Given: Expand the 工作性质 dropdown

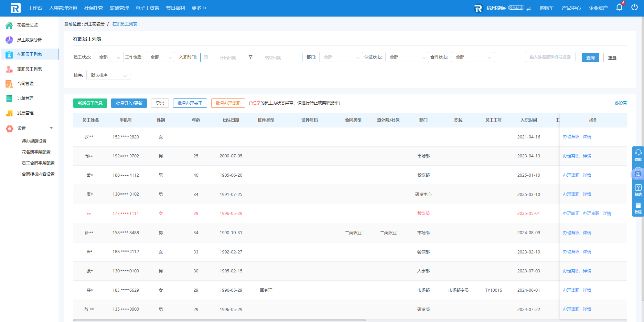Looking at the screenshot, I should (x=160, y=57).
